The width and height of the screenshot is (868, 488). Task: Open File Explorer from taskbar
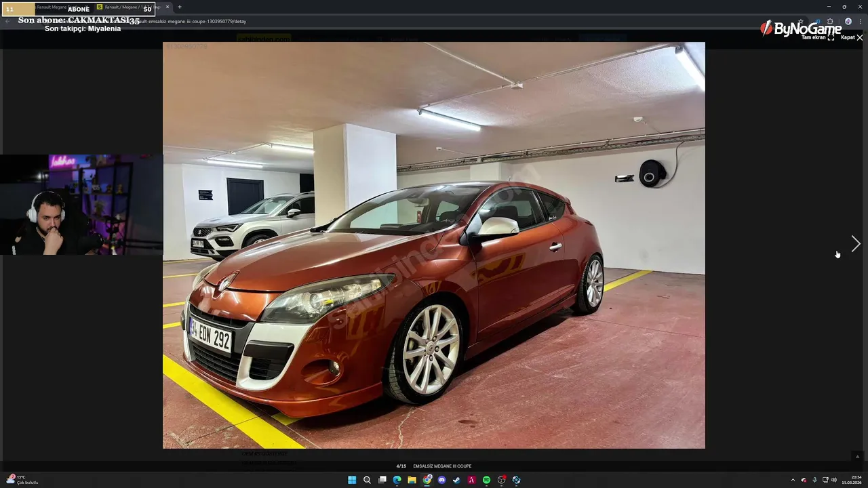[x=412, y=480]
